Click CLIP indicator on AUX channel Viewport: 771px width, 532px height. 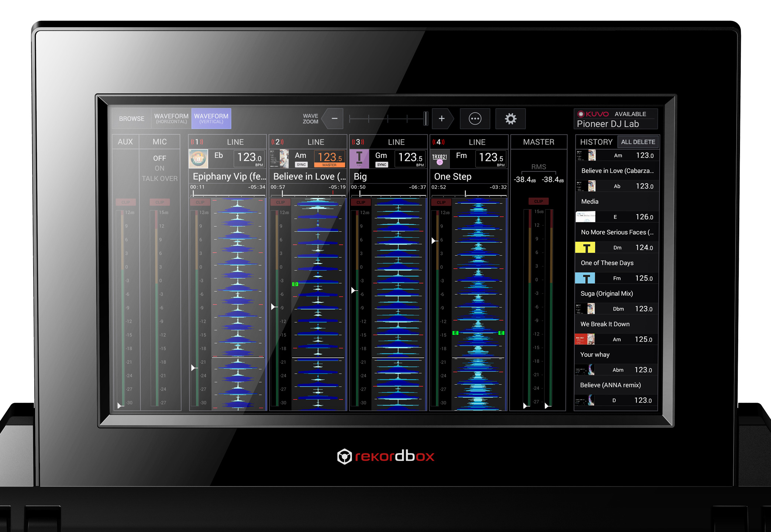[x=125, y=202]
